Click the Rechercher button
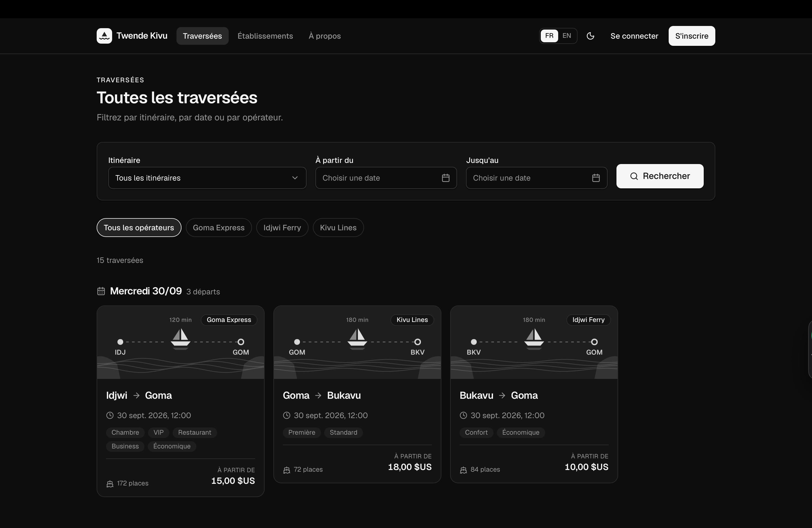The image size is (812, 528). (x=660, y=176)
